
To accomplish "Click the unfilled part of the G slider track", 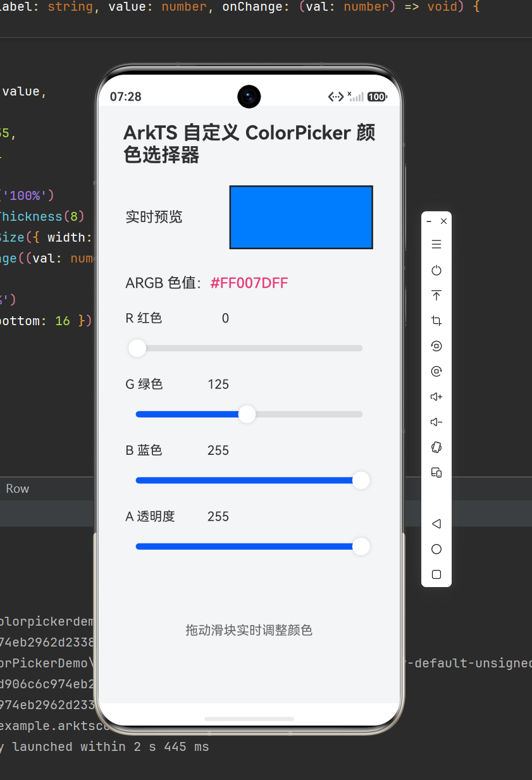I will (x=309, y=414).
